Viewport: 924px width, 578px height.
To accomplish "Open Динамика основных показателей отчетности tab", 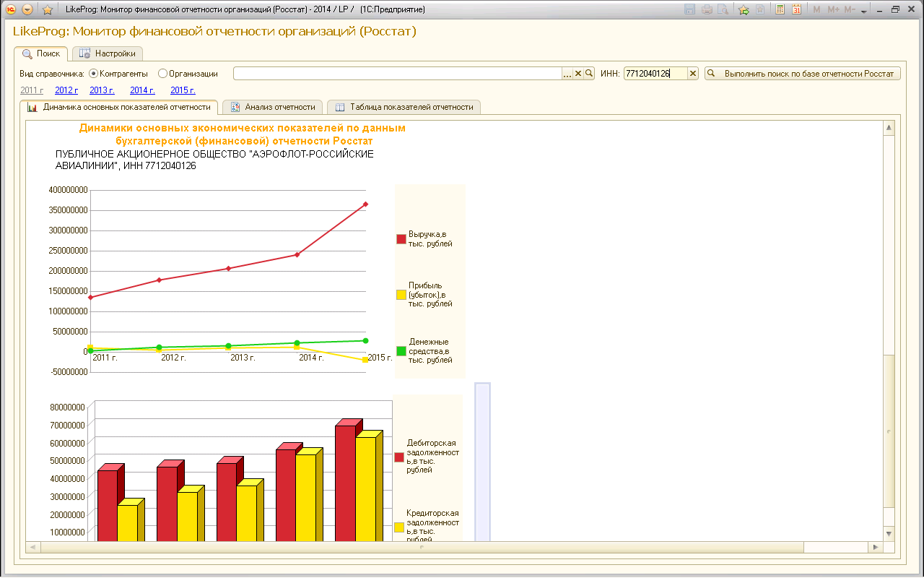I will (119, 107).
